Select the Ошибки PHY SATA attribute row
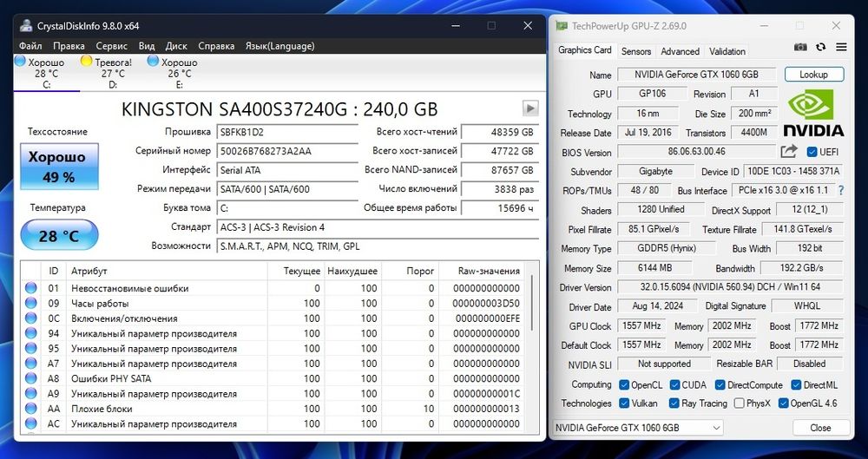The height and width of the screenshot is (459, 868). [274, 378]
